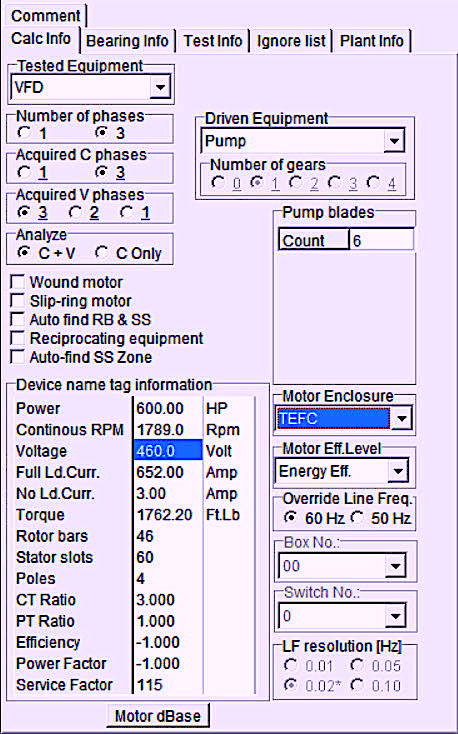Expand the Box No. dropdown
This screenshot has width=458, height=734.
point(395,566)
